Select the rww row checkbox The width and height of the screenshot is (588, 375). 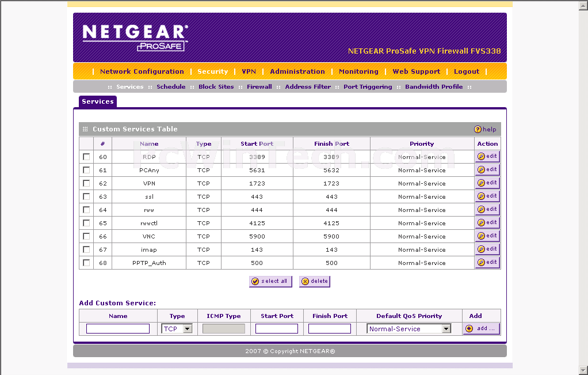pos(86,210)
